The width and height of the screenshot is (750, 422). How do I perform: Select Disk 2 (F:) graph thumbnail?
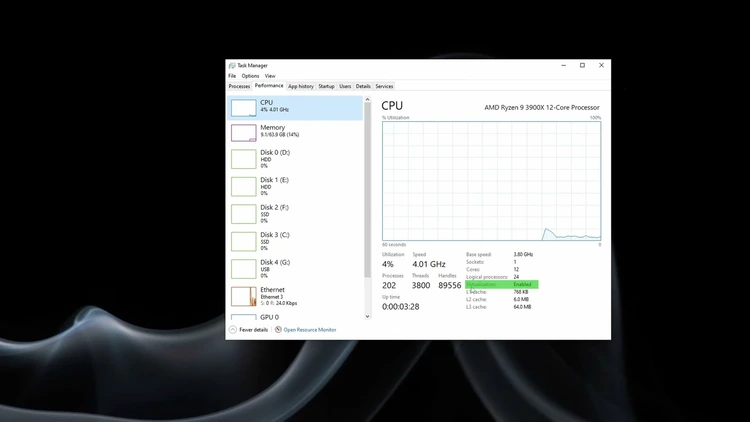pos(243,214)
